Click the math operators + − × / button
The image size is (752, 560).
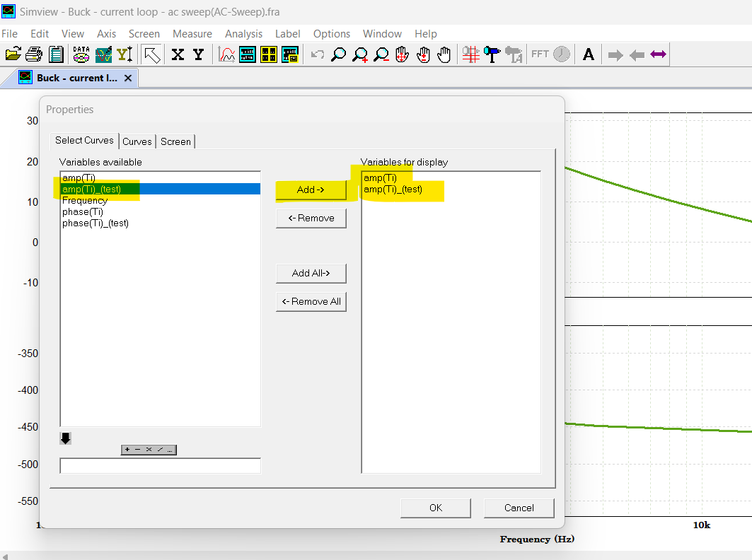149,450
